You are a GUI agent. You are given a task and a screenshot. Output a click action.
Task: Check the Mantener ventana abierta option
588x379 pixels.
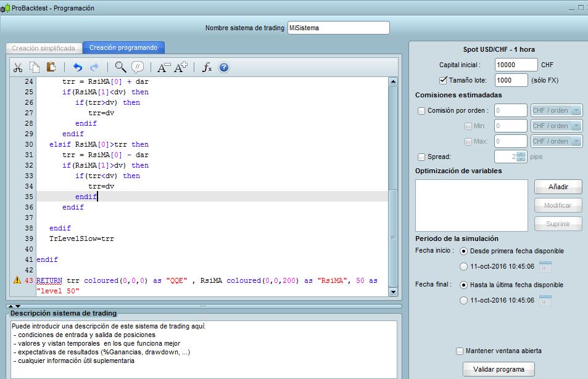459,351
